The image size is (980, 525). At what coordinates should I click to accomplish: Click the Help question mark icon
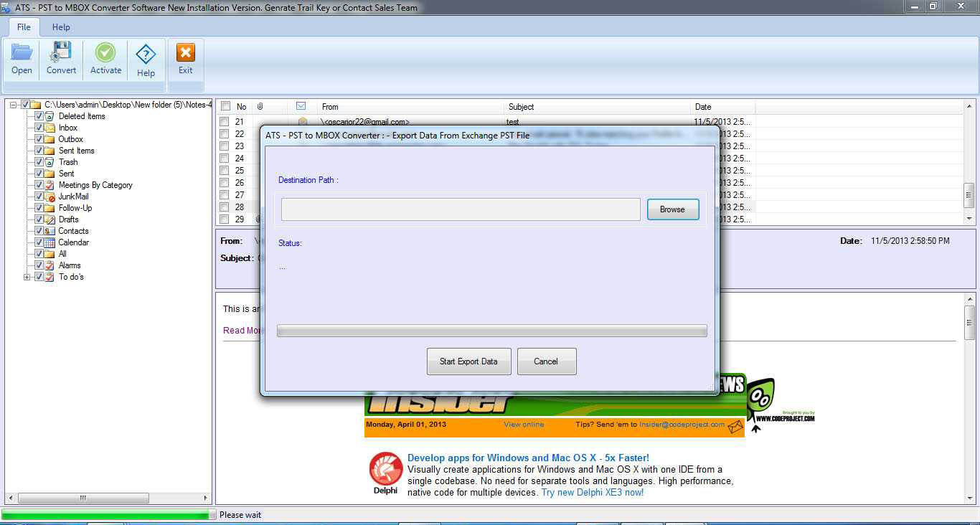coord(146,55)
